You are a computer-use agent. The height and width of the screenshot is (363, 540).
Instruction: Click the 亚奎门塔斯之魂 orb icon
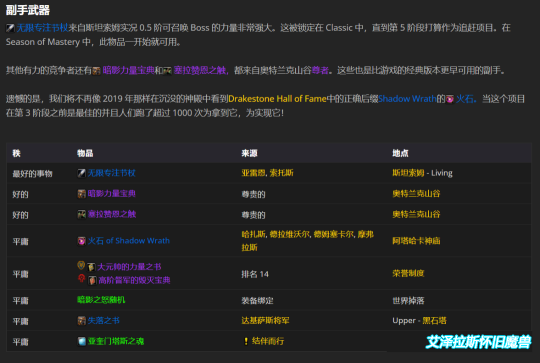pyautogui.click(x=81, y=341)
